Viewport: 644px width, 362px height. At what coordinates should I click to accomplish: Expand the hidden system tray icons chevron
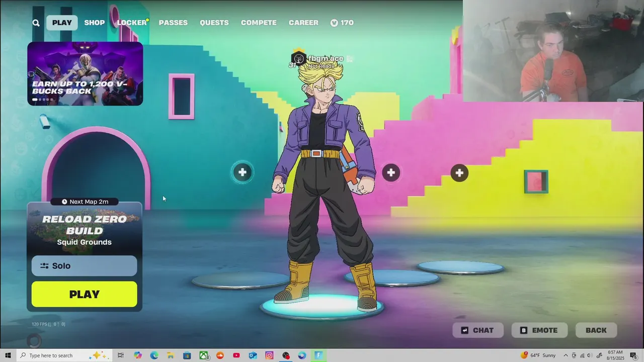(x=566, y=355)
